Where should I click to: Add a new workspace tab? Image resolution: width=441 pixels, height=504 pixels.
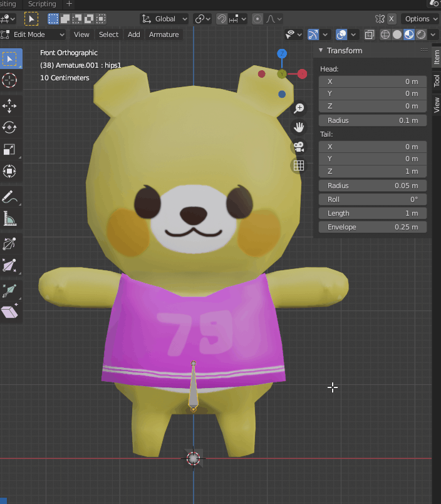point(69,4)
